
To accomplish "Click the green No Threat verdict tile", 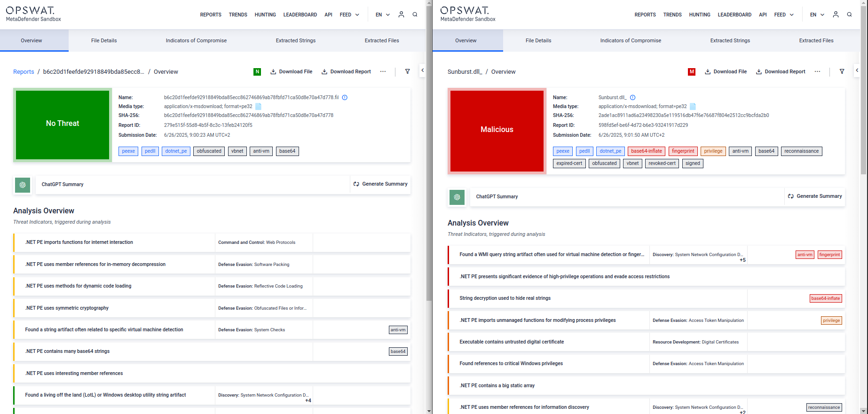I will point(63,125).
